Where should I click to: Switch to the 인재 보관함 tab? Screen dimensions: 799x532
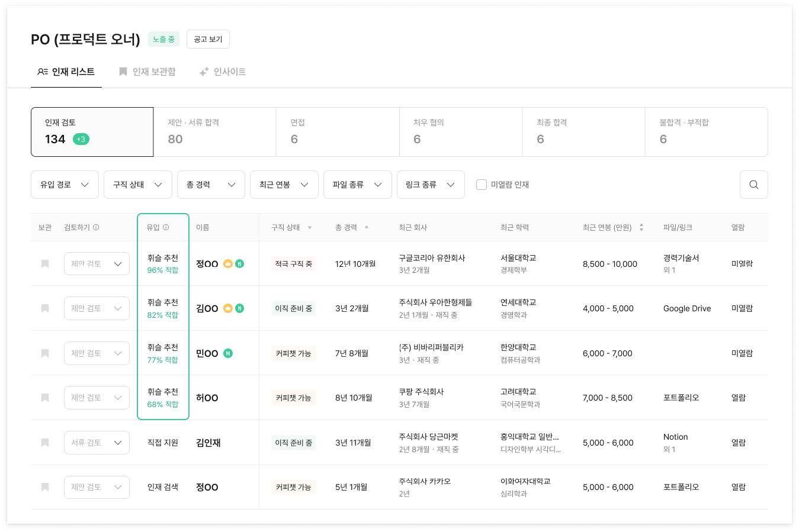[147, 72]
